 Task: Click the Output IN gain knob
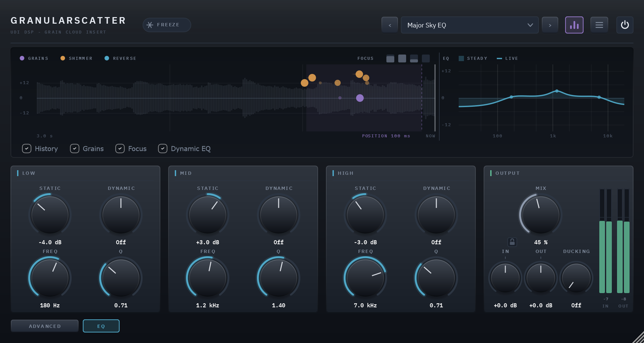click(x=505, y=278)
